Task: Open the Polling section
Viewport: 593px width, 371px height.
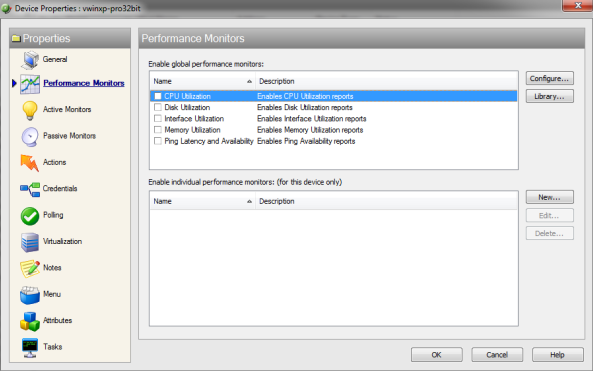Action: click(53, 215)
